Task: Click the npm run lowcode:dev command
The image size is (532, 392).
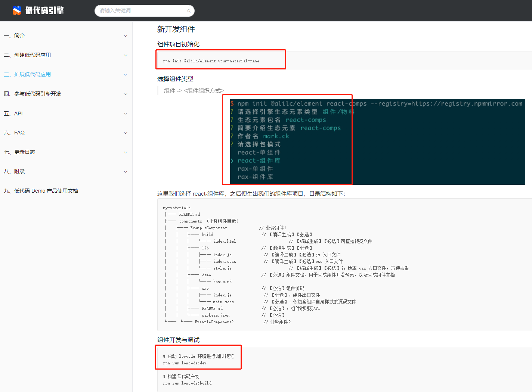Action: pyautogui.click(x=185, y=363)
